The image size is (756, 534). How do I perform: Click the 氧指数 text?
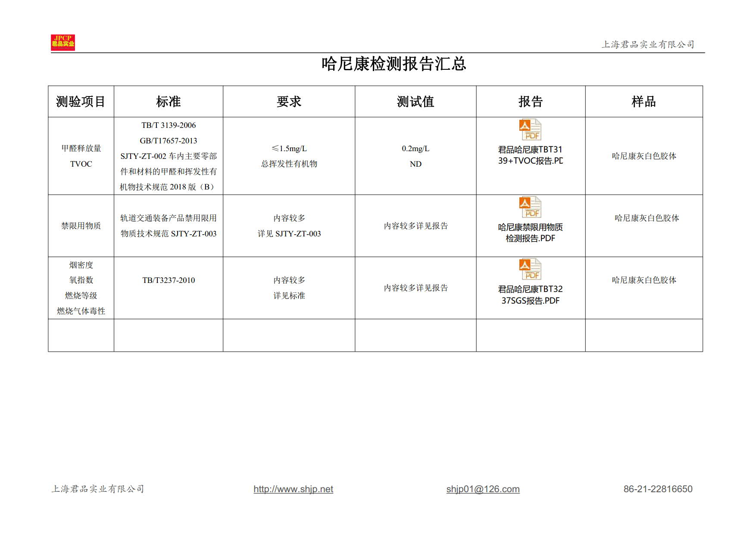point(81,280)
